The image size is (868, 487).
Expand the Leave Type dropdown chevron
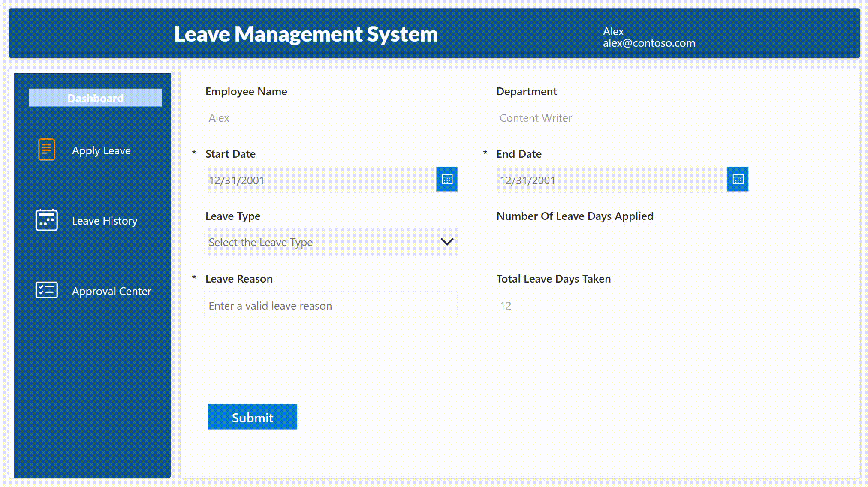[x=447, y=242]
